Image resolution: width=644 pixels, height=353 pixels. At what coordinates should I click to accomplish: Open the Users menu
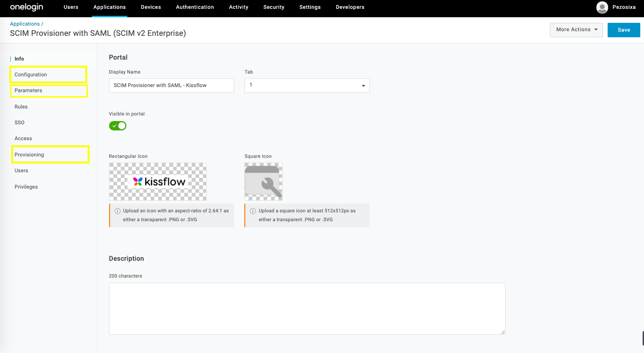pyautogui.click(x=71, y=7)
